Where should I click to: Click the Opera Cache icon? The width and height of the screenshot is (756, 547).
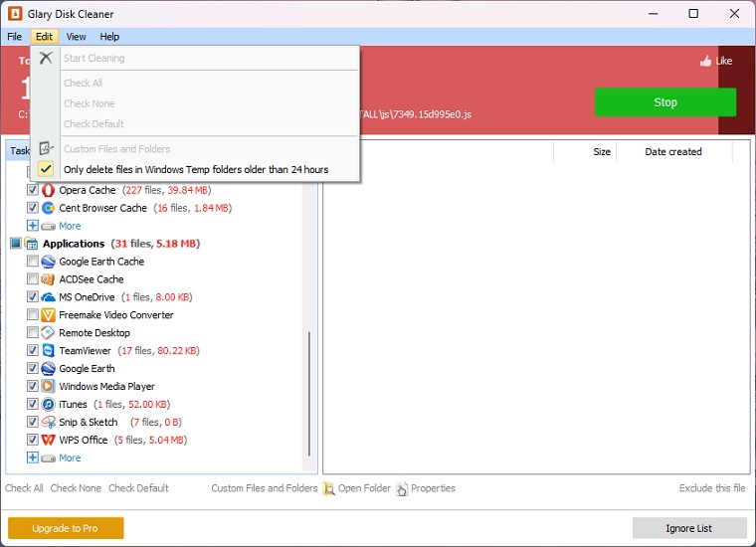tap(48, 190)
